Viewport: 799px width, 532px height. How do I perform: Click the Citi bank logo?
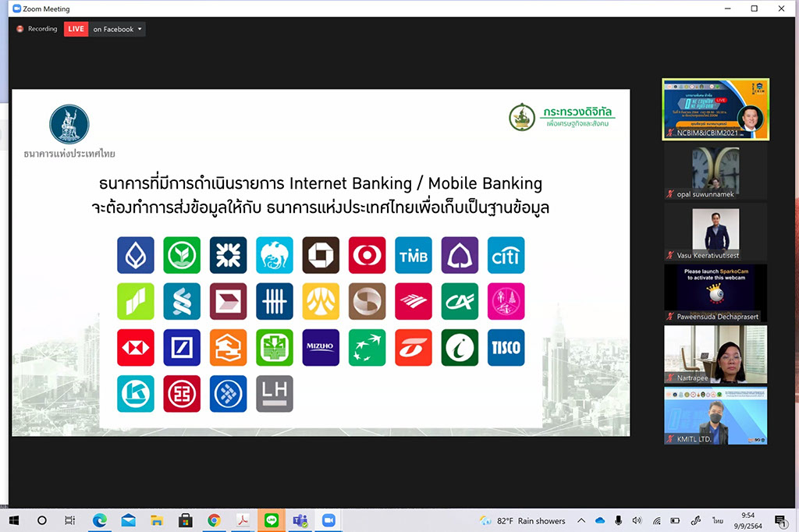pos(506,255)
